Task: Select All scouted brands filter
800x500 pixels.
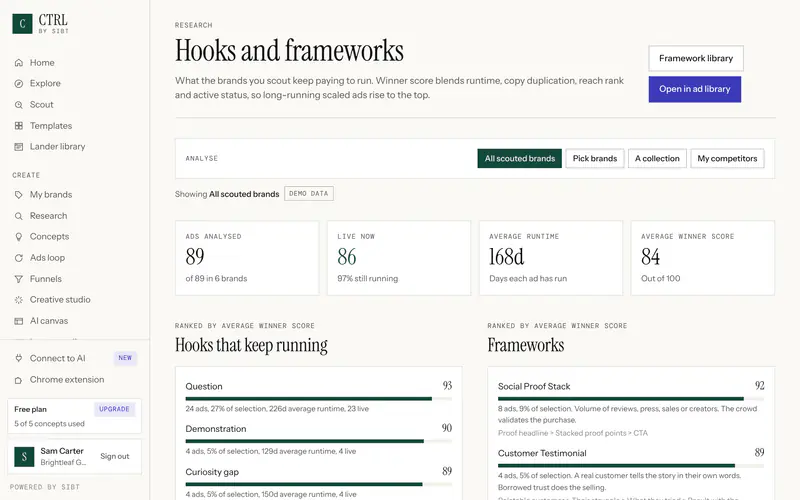Action: [x=519, y=159]
